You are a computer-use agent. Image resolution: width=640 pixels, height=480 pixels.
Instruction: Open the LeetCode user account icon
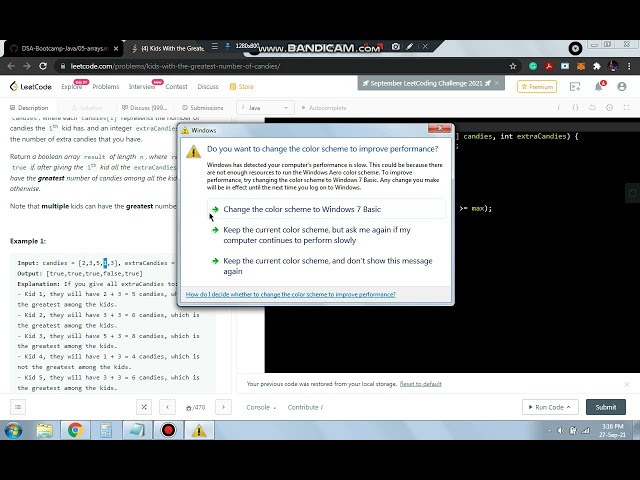(x=622, y=86)
